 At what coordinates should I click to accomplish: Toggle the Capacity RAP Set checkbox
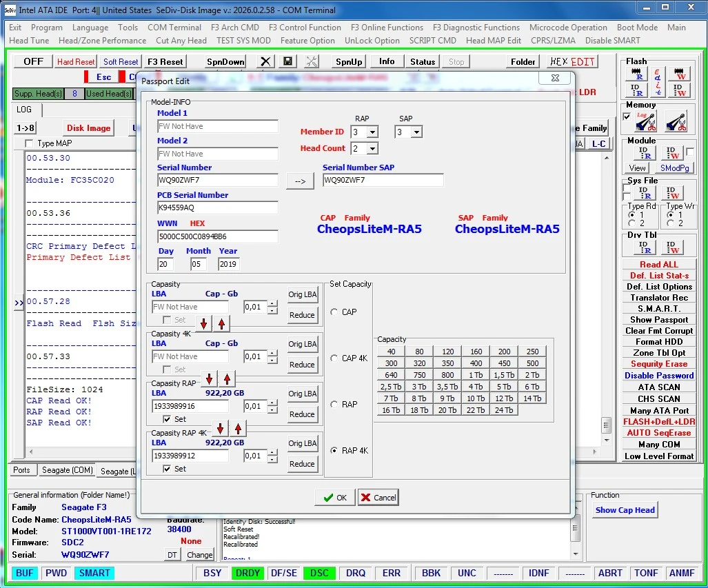(x=167, y=419)
